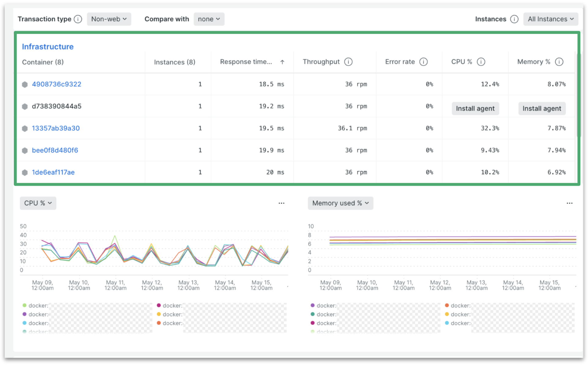Click the Instances info icon near All Instances
Image resolution: width=588 pixels, height=365 pixels.
[x=514, y=19]
